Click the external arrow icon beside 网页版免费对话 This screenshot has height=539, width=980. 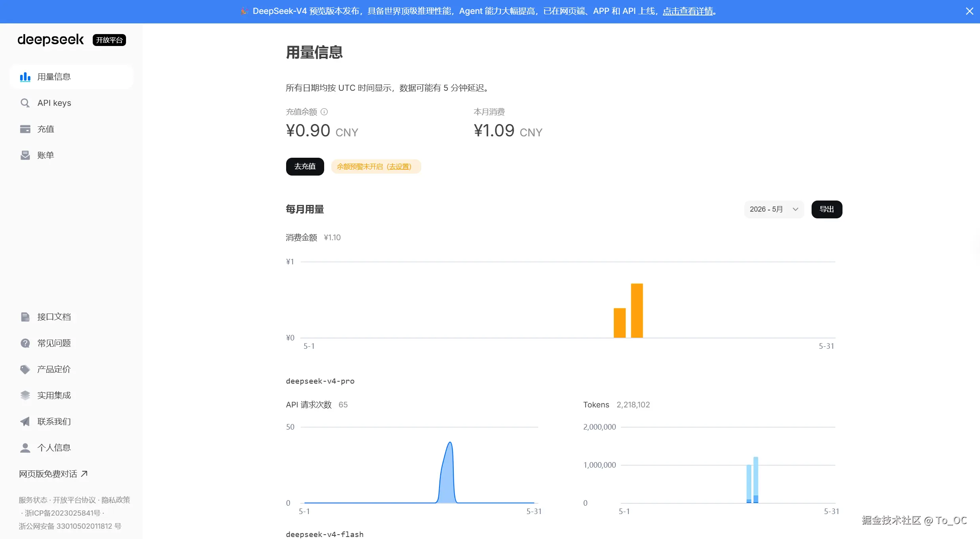[84, 474]
